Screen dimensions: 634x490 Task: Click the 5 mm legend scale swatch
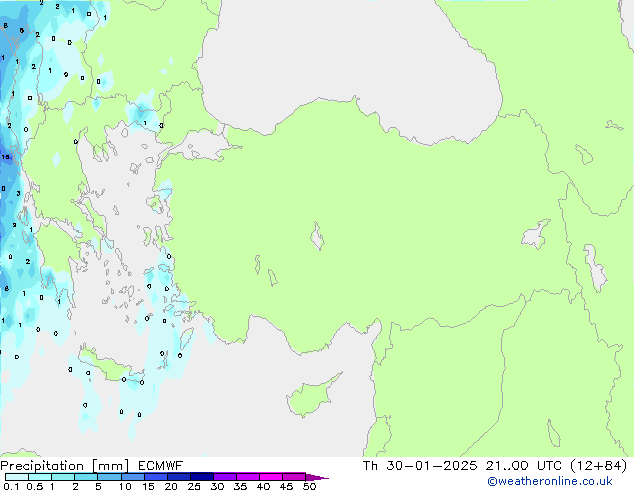click(109, 476)
